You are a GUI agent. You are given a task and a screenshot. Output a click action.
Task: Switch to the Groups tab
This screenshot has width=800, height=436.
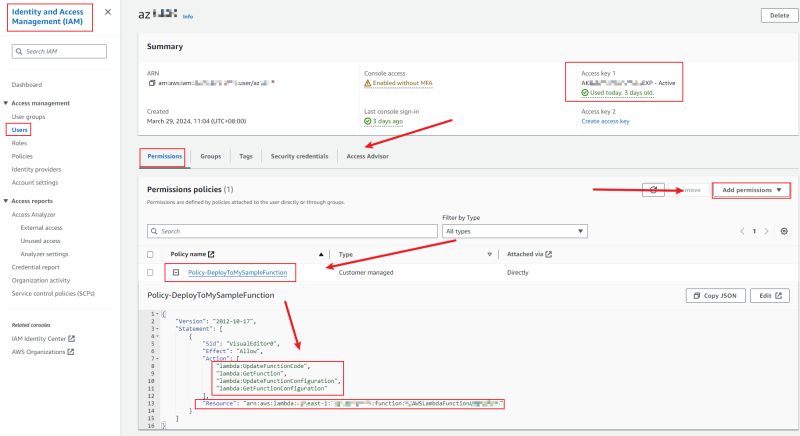pos(211,157)
